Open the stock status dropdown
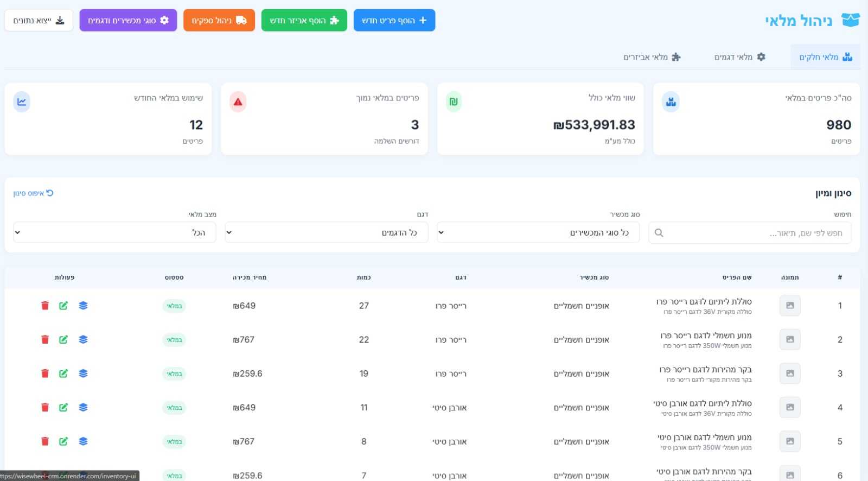The image size is (868, 481). pyautogui.click(x=114, y=233)
